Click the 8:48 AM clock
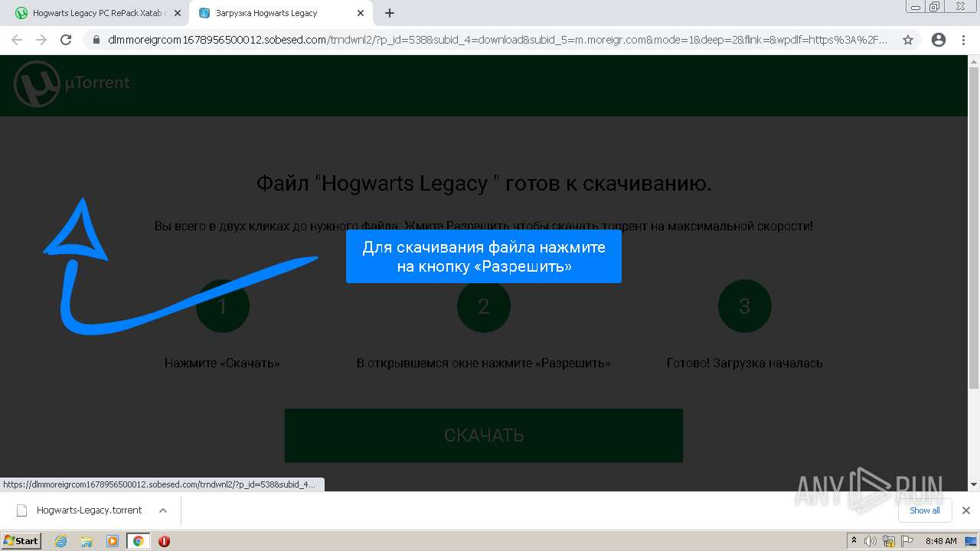Viewport: 980px width, 551px height. [x=941, y=541]
